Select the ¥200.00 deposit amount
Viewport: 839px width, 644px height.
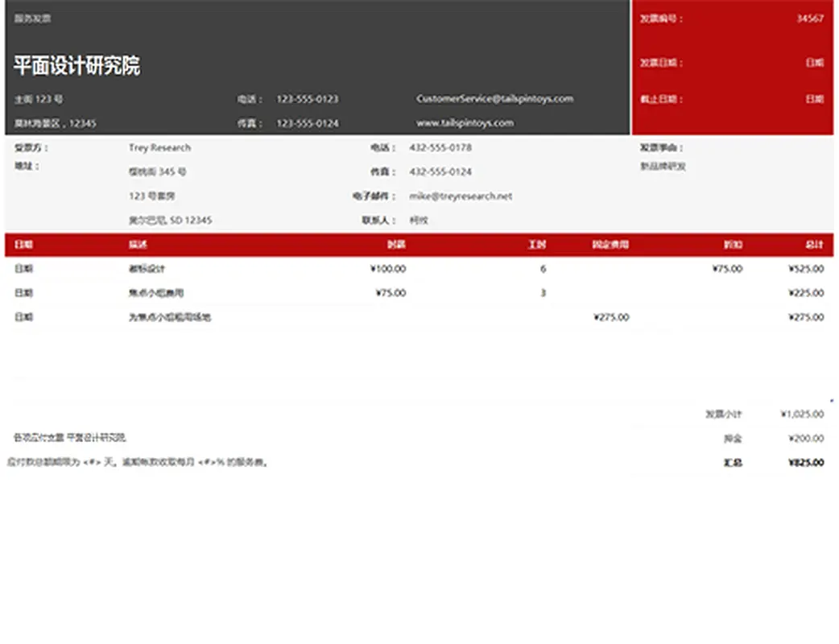click(x=806, y=439)
